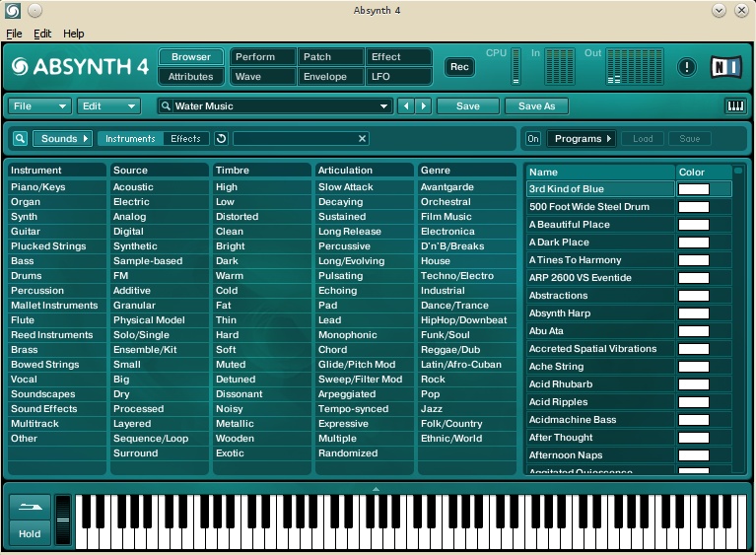Select the Distorted timbre tag
This screenshot has height=555, width=756.
coord(262,217)
